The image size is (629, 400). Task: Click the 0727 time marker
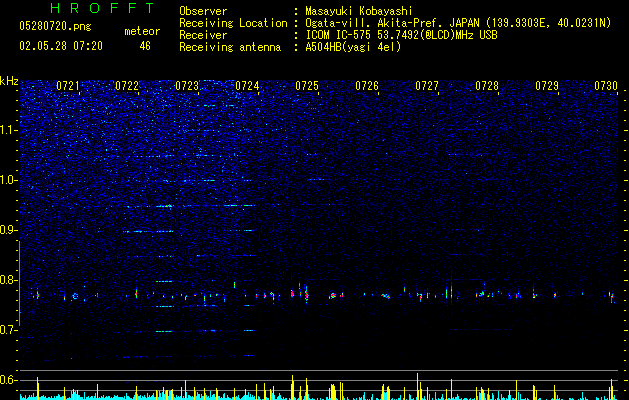tap(427, 86)
